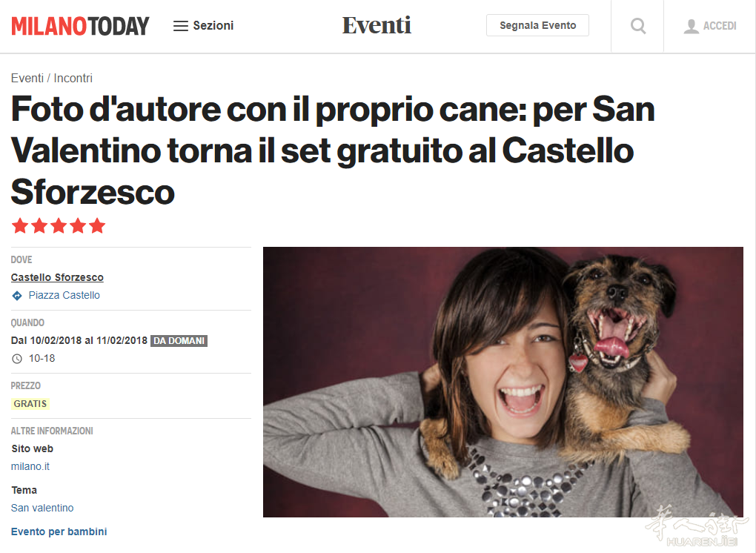
Task: Click the ACCEDI login link
Action: point(720,26)
